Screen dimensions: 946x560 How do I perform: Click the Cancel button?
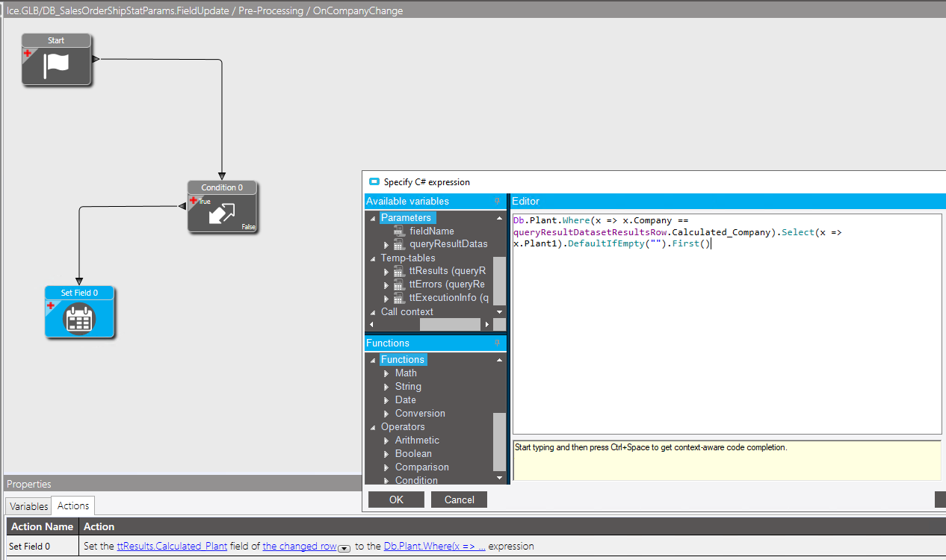459,500
